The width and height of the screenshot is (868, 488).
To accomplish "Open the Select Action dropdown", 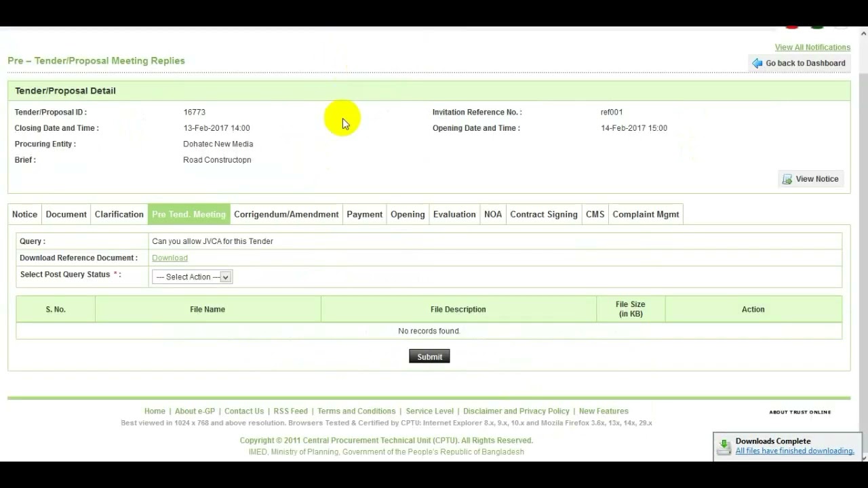I will [192, 277].
